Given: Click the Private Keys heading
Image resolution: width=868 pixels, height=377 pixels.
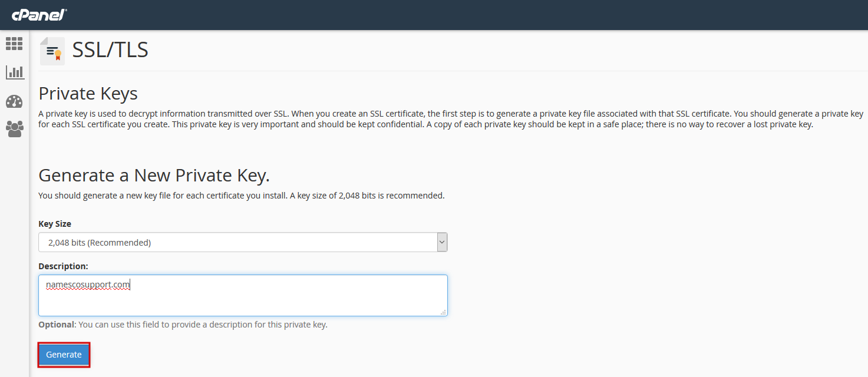Looking at the screenshot, I should [x=88, y=94].
